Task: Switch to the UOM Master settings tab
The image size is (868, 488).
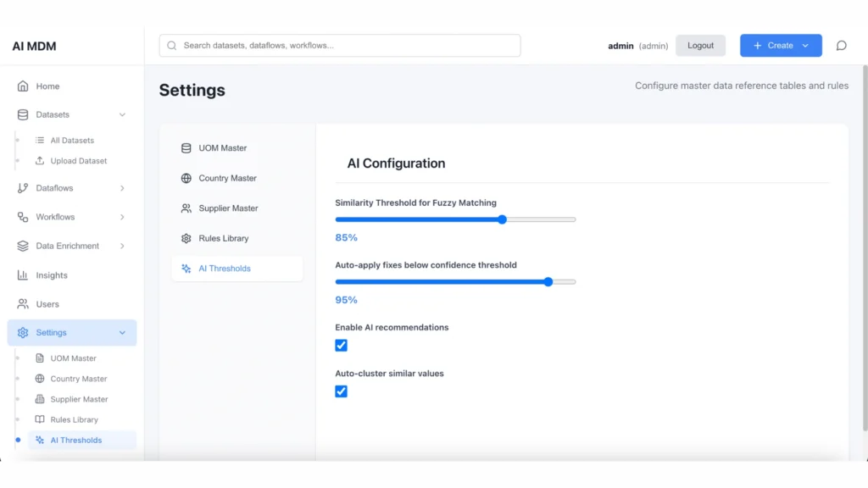Action: [x=222, y=148]
